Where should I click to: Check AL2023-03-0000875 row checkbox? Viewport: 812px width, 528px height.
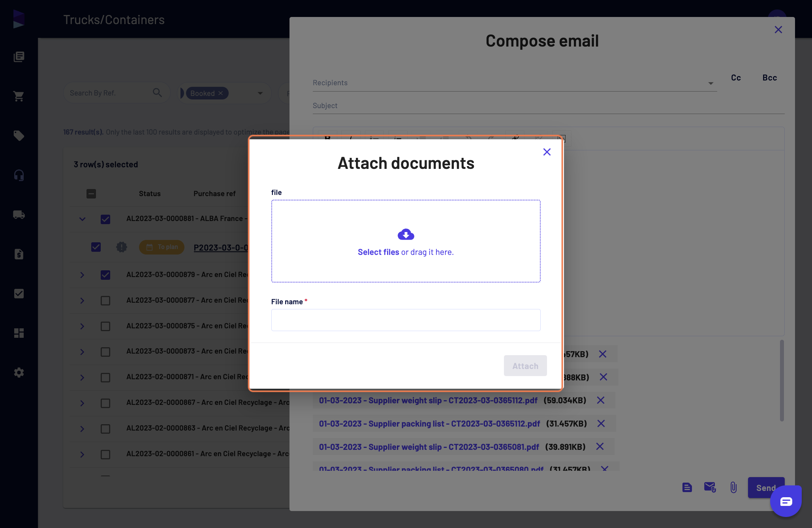pos(105,326)
